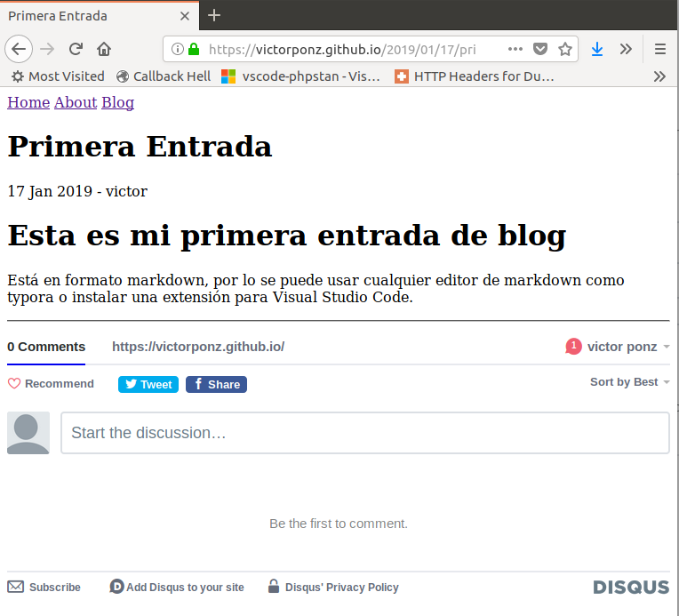
Task: Follow the Blog link
Action: pos(118,103)
